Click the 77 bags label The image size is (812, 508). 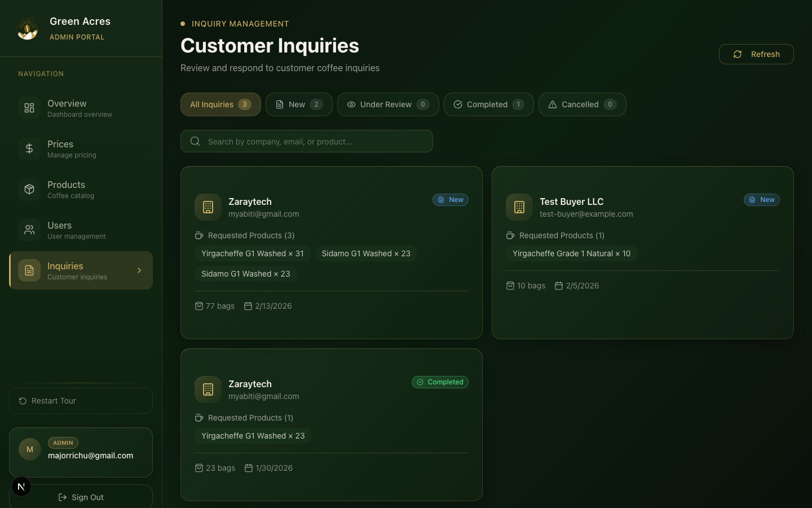pyautogui.click(x=220, y=306)
